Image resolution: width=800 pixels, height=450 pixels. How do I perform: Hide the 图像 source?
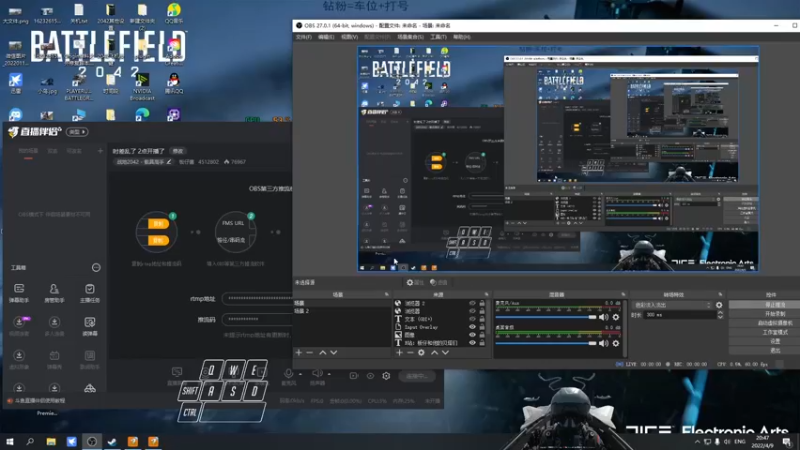pyautogui.click(x=472, y=335)
